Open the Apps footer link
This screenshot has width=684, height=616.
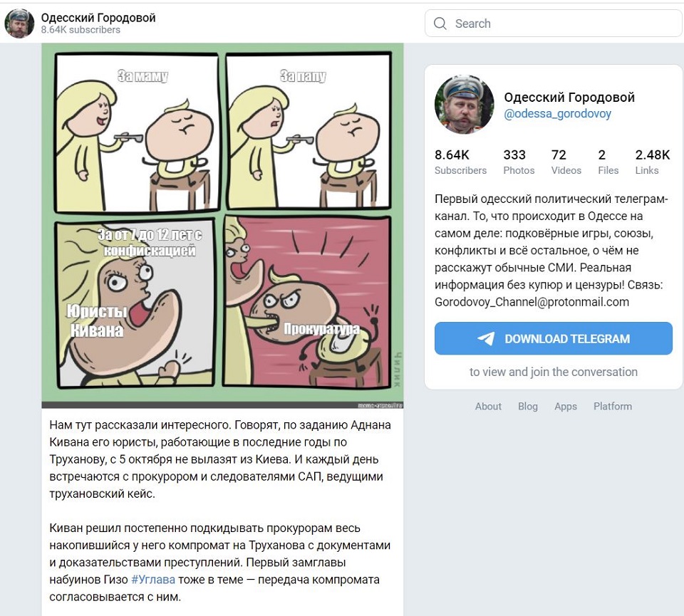point(566,407)
